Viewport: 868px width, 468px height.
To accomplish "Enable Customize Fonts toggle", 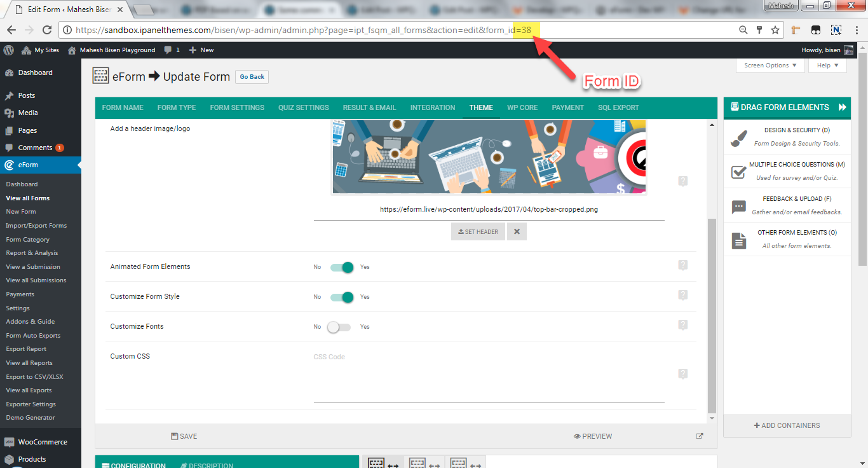I will click(339, 327).
